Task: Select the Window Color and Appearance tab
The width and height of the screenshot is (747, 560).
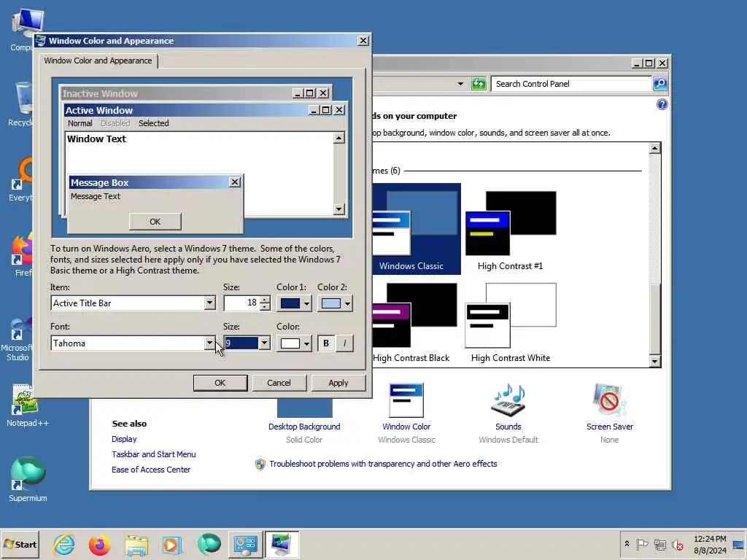Action: [x=98, y=61]
